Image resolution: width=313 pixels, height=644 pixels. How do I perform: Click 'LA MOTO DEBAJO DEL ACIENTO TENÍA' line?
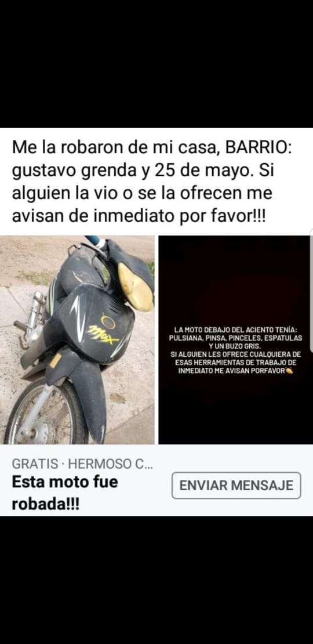pos(235,330)
